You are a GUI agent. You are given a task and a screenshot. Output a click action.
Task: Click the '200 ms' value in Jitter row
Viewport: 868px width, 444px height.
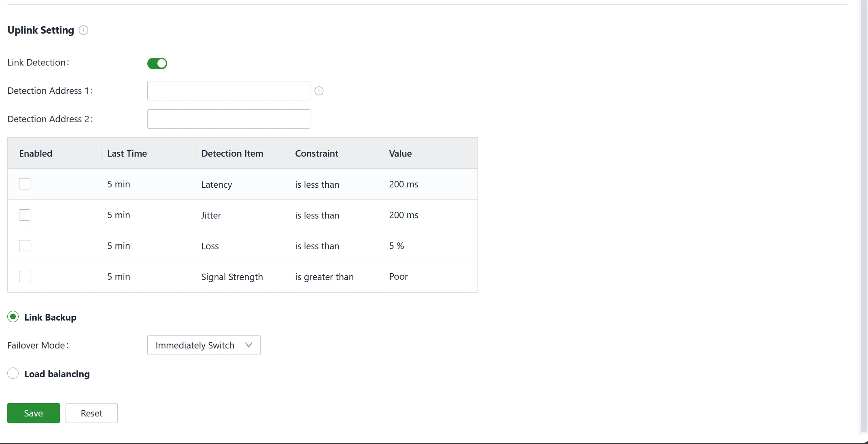[x=403, y=215]
